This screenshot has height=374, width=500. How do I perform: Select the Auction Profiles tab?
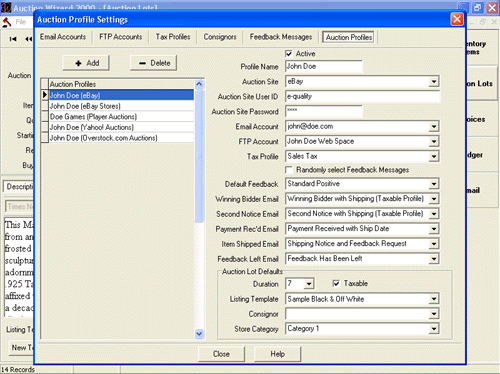(x=349, y=37)
